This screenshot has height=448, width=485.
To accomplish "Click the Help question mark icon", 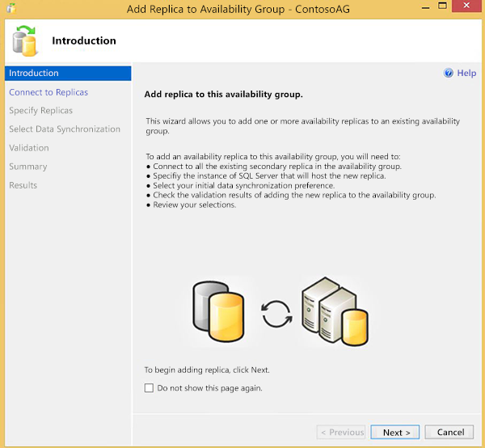I will [x=448, y=73].
